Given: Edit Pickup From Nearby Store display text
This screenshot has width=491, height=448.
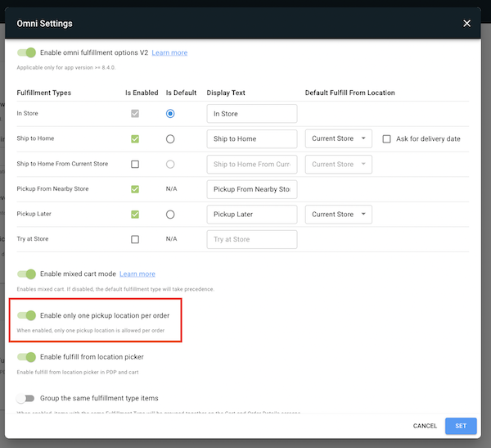Looking at the screenshot, I should click(252, 189).
